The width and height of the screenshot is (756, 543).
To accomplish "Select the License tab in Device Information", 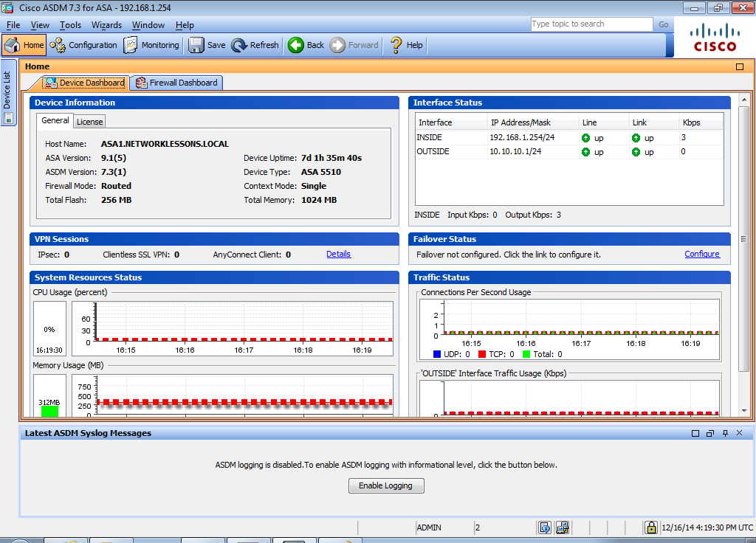I will point(90,121).
